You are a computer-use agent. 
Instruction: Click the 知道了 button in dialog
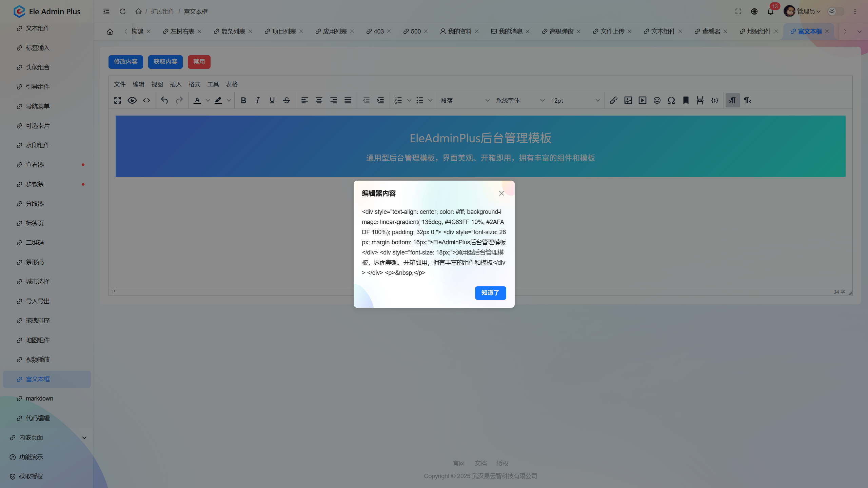[490, 293]
